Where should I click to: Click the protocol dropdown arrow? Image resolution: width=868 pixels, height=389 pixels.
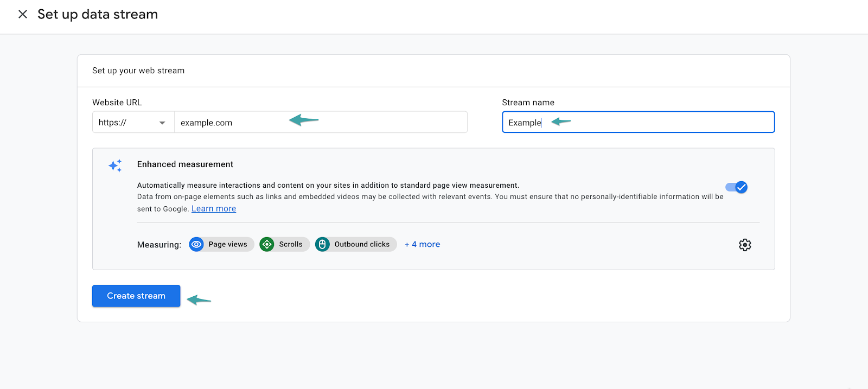pos(162,123)
